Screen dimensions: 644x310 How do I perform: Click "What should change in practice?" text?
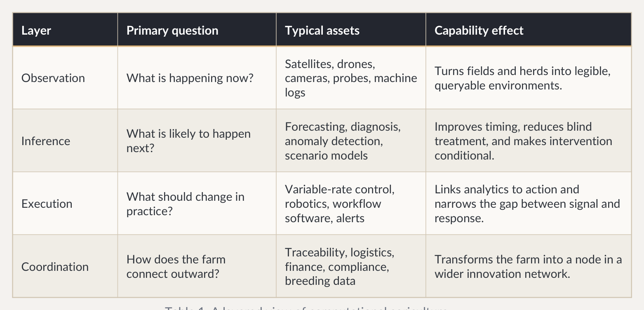pyautogui.click(x=186, y=204)
